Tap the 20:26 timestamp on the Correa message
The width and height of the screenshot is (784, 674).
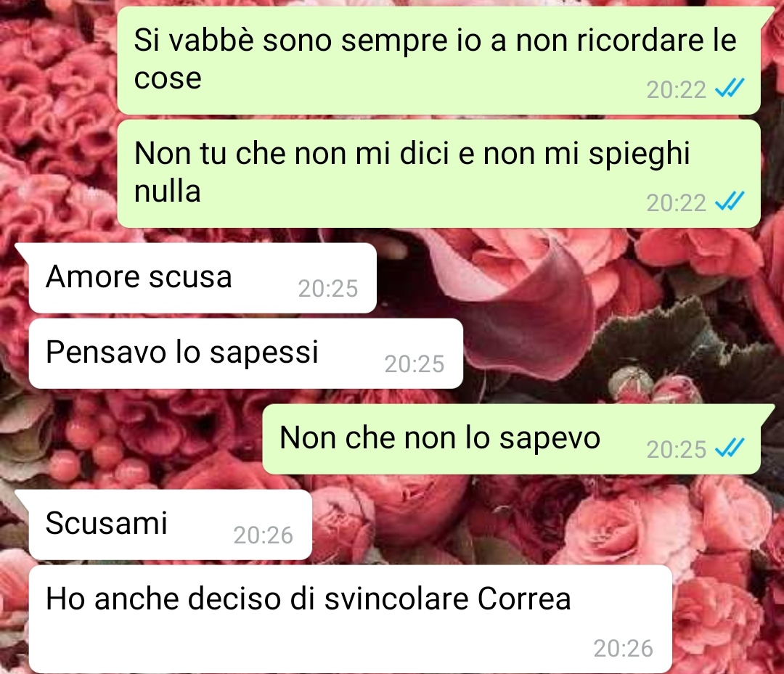(x=623, y=649)
